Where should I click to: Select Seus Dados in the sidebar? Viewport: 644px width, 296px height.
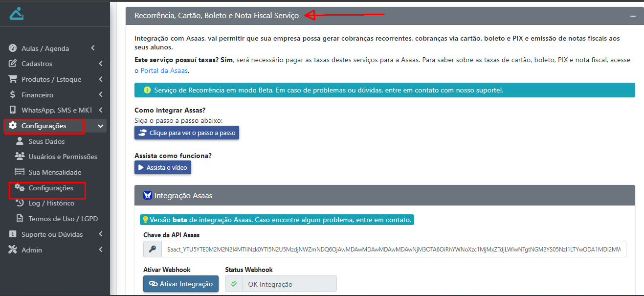point(46,141)
